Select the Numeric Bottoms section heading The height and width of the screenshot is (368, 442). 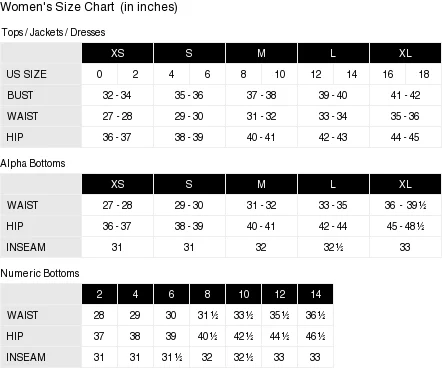tap(40, 273)
